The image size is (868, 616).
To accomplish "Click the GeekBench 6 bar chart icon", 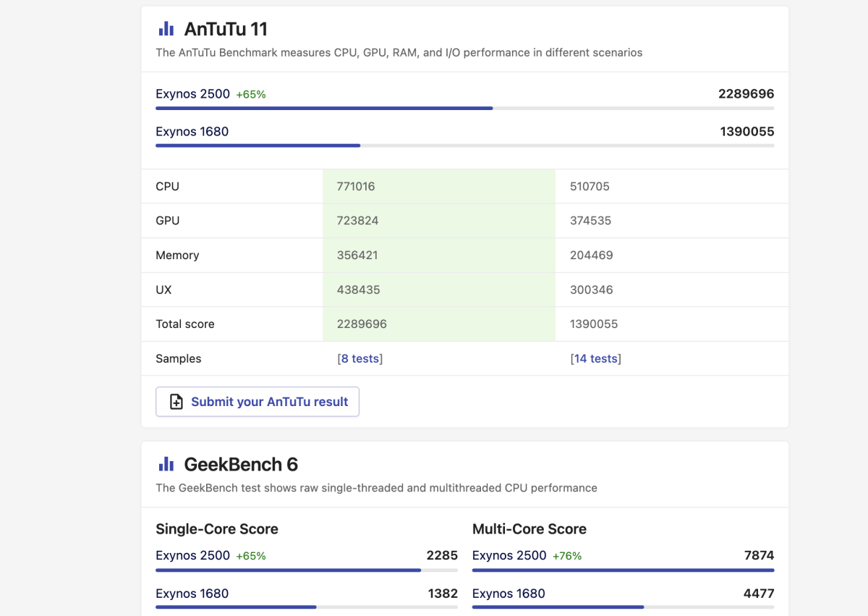I will [166, 464].
